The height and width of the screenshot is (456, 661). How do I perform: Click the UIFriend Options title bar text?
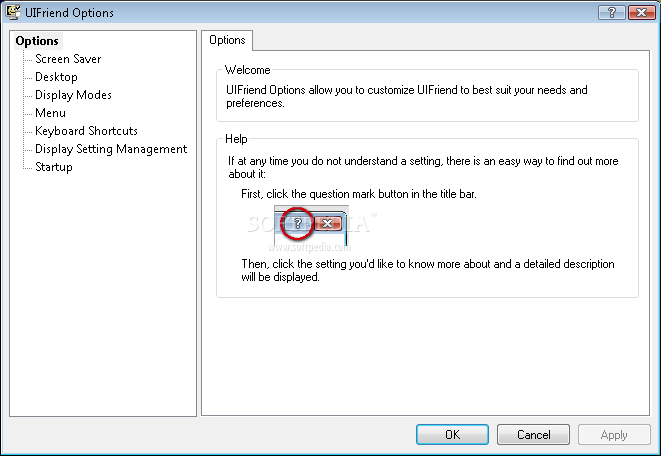coord(70,13)
